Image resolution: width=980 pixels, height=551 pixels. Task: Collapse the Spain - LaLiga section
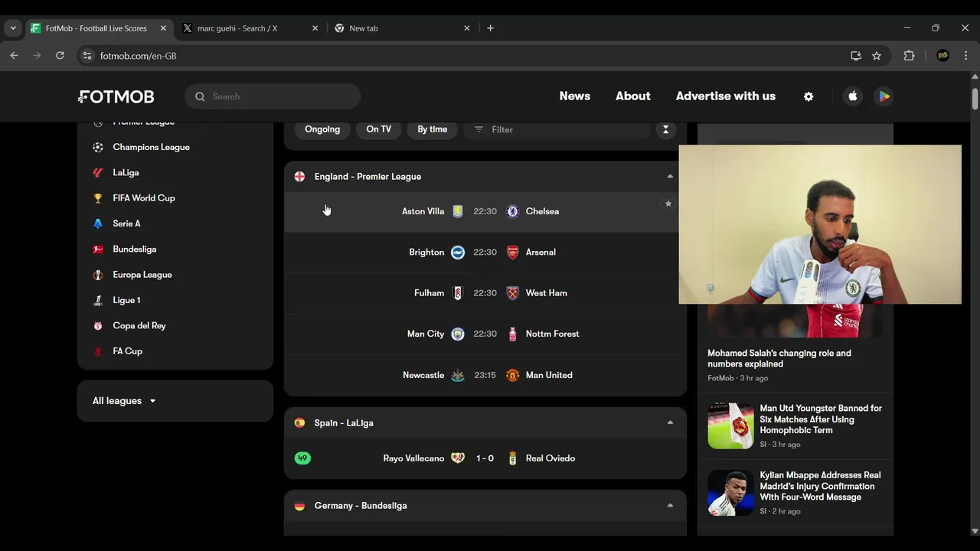670,422
